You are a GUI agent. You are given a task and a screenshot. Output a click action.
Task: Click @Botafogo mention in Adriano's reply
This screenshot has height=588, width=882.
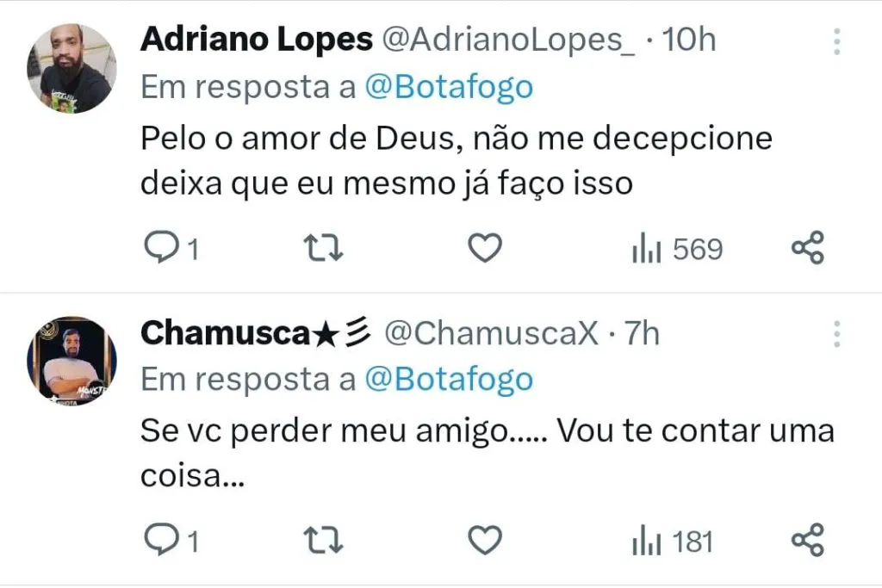pos(449,87)
